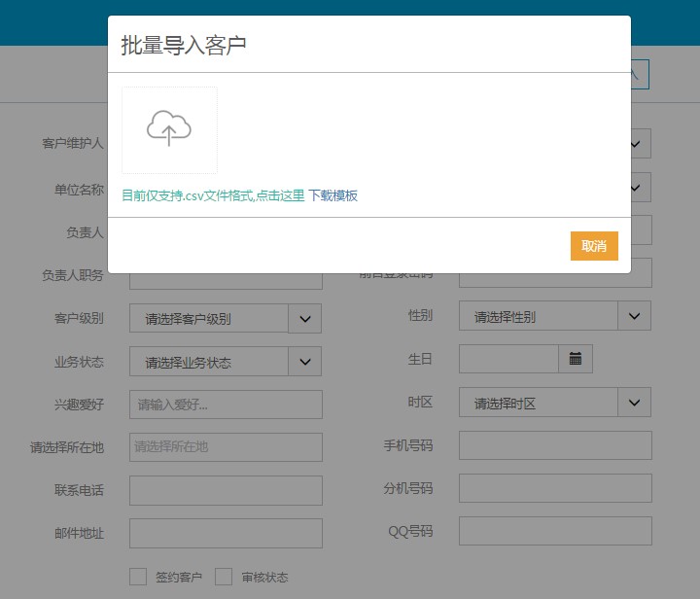Image resolution: width=700 pixels, height=599 pixels.
Task: Open the 生日 calendar picker icon
Action: [575, 359]
